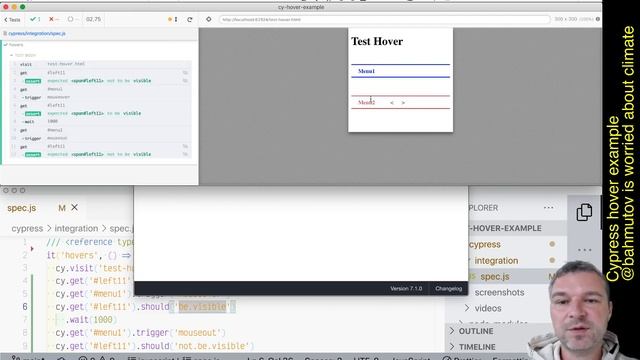Close the spec.js editor tab
This screenshot has width=640, height=360.
(x=74, y=207)
